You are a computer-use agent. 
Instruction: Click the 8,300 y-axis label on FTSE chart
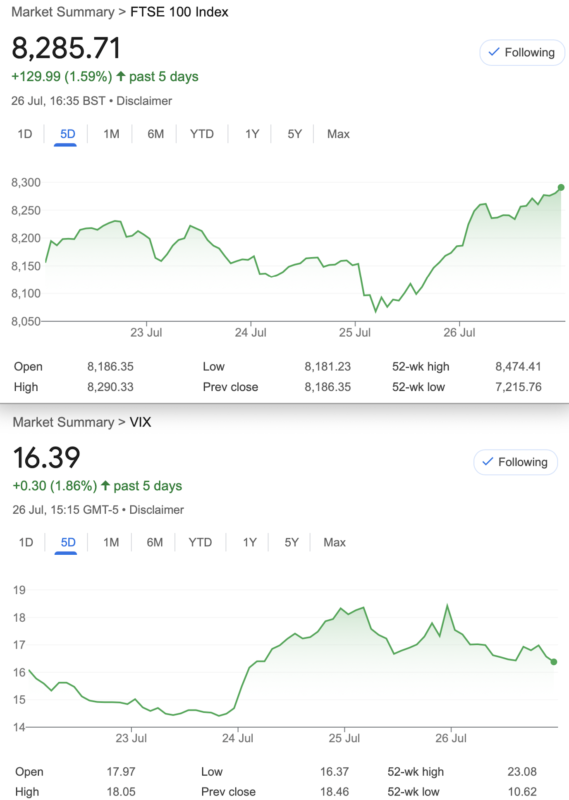[26, 183]
